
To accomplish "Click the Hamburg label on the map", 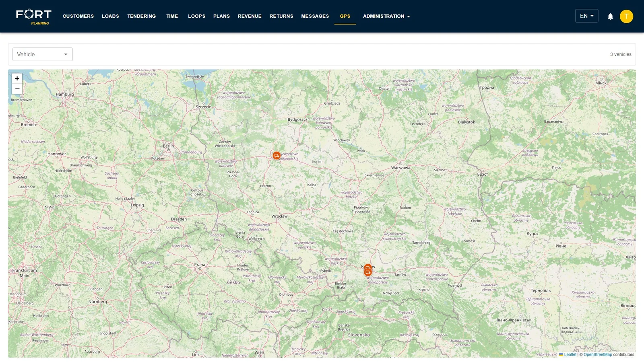I will pos(65,95).
